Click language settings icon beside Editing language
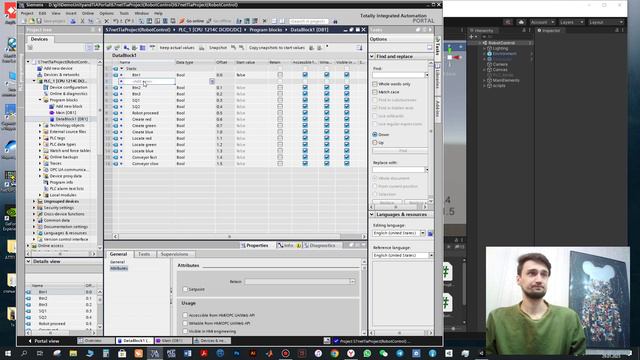This screenshot has width=640, height=360. pyautogui.click(x=430, y=233)
